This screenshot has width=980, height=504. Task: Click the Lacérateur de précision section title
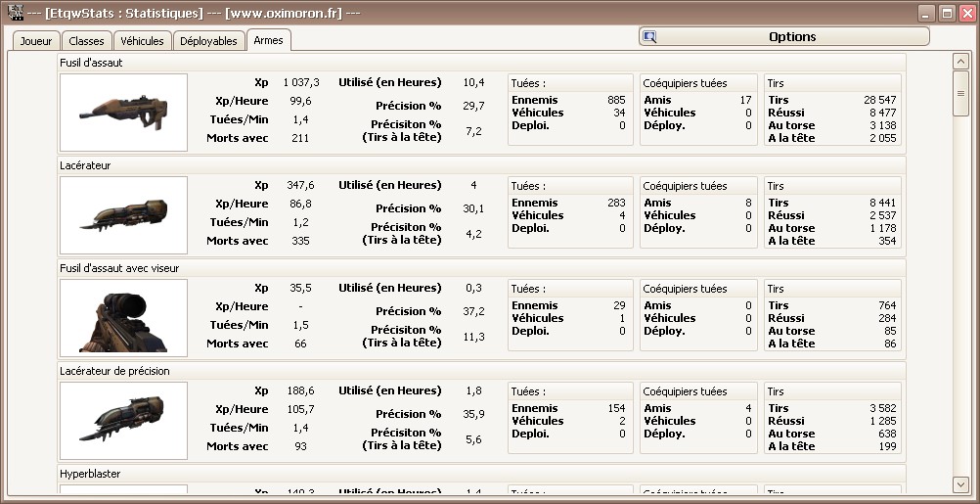coord(114,371)
